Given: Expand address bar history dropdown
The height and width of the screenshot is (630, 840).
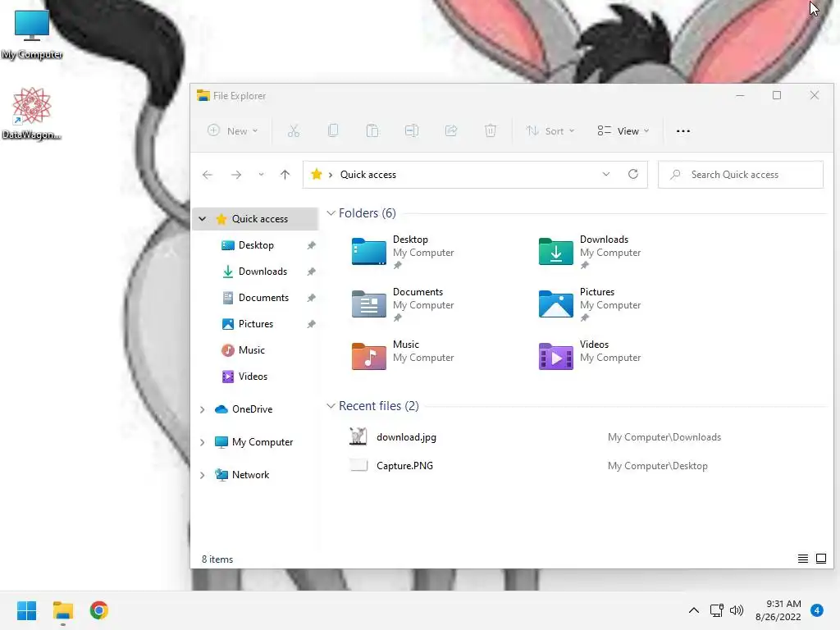Looking at the screenshot, I should [x=606, y=174].
